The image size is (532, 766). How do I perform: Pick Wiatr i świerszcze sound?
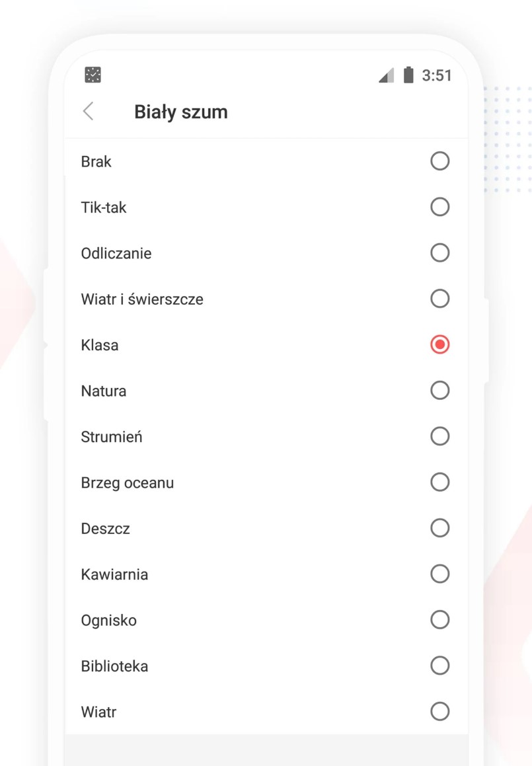pyautogui.click(x=266, y=299)
